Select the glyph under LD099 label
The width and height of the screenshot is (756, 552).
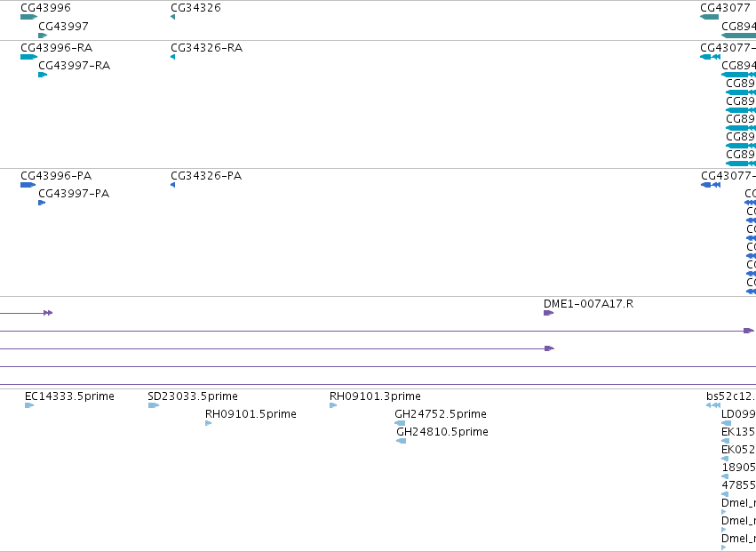[726, 423]
